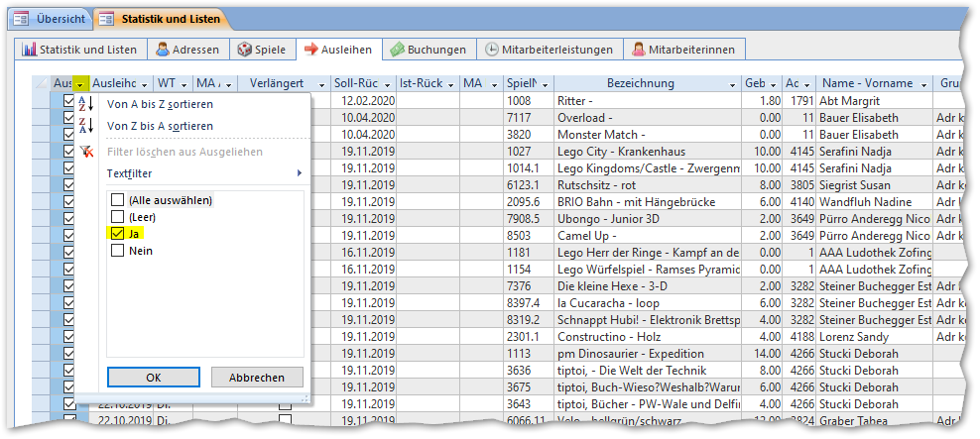The width and height of the screenshot is (980, 439).
Task: Select the cell 'BRIO Bahn - mit Hängebrücke'
Action: click(648, 202)
